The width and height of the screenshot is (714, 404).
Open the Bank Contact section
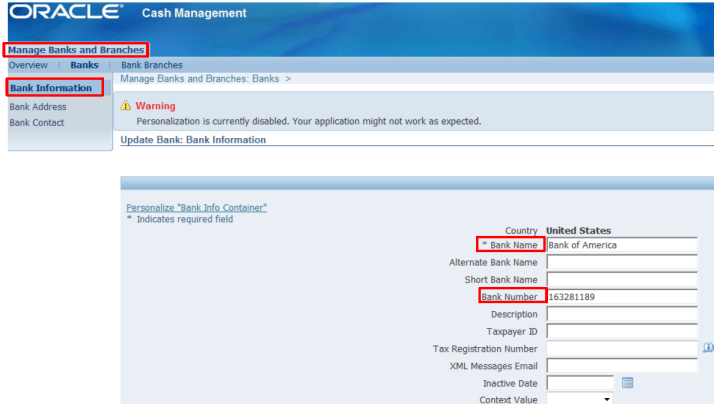[36, 123]
